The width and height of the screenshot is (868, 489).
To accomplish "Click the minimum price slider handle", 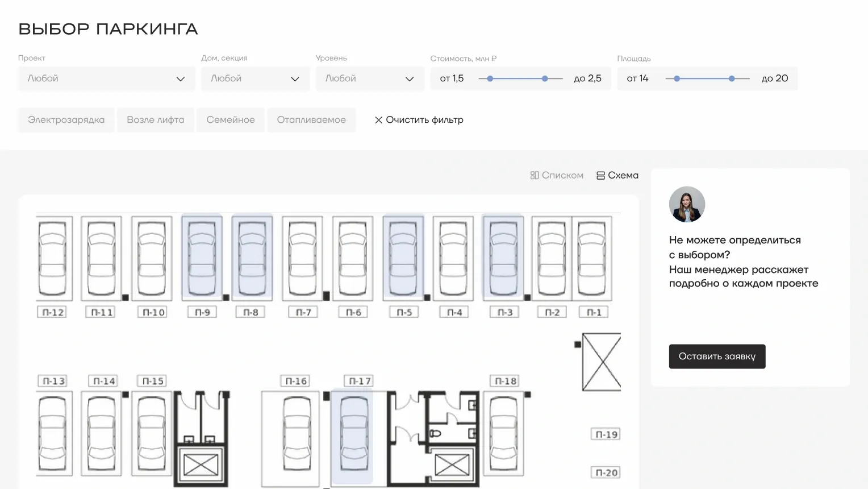I will point(490,78).
